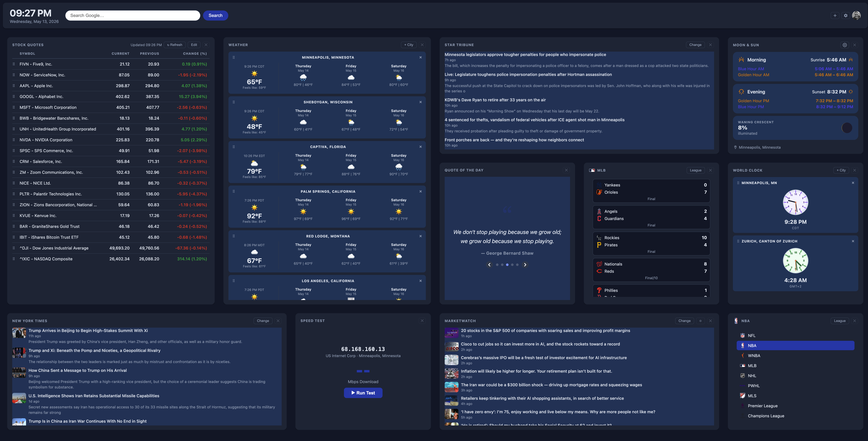Open MLB League selector
Screen dimensions: 868x441
(695, 170)
